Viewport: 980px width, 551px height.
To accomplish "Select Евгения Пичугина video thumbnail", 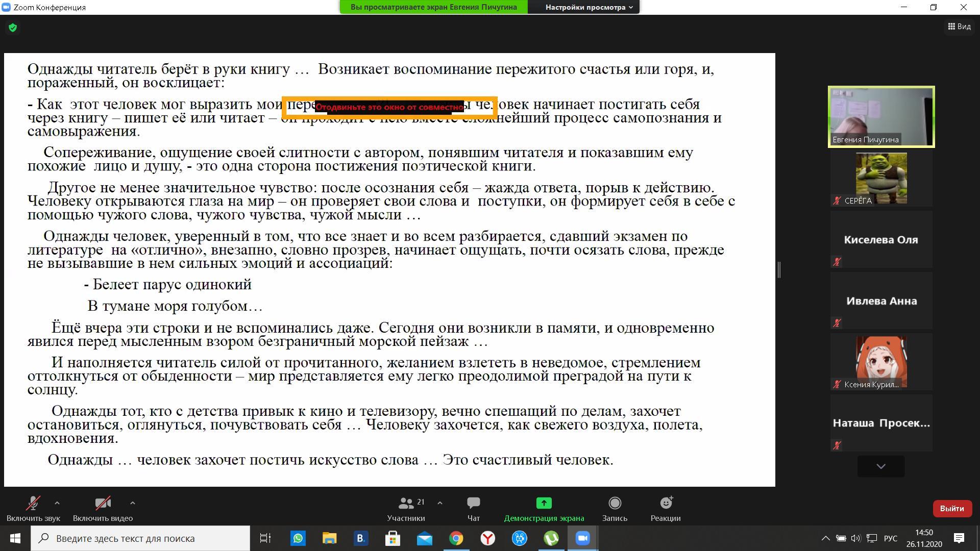I will tap(881, 117).
